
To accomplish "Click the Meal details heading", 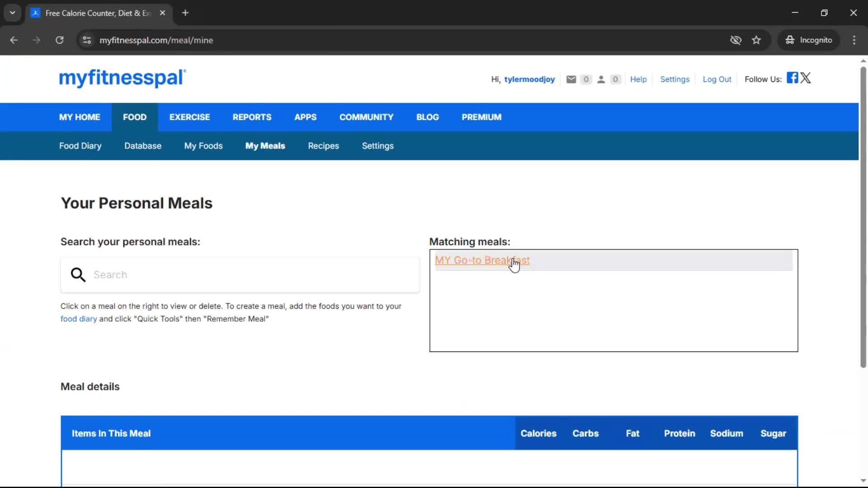I will (x=90, y=387).
